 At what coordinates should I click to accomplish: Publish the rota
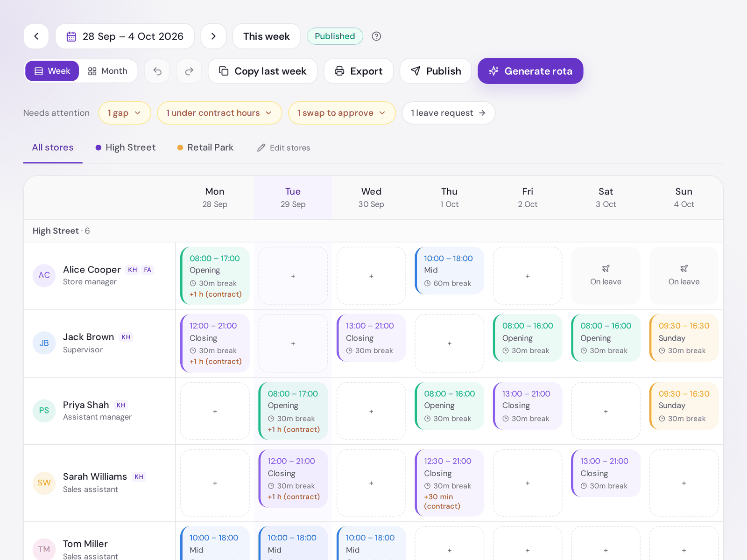(x=436, y=71)
